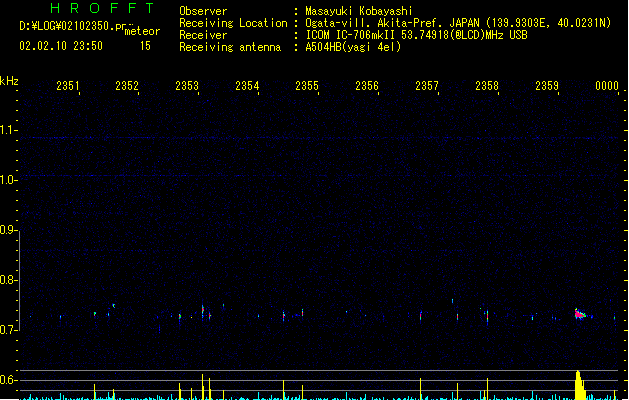629x400 pixels.
Task: Click the 0000 time axis marker
Action: pos(607,85)
